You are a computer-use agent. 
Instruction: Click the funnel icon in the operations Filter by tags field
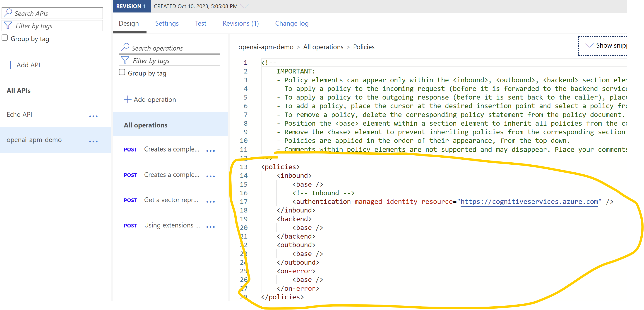point(125,60)
